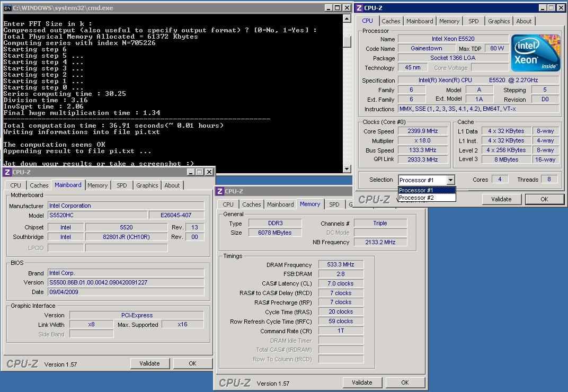The image size is (568, 392).
Task: Open Mainboard tab in Memory window
Action: 280,204
